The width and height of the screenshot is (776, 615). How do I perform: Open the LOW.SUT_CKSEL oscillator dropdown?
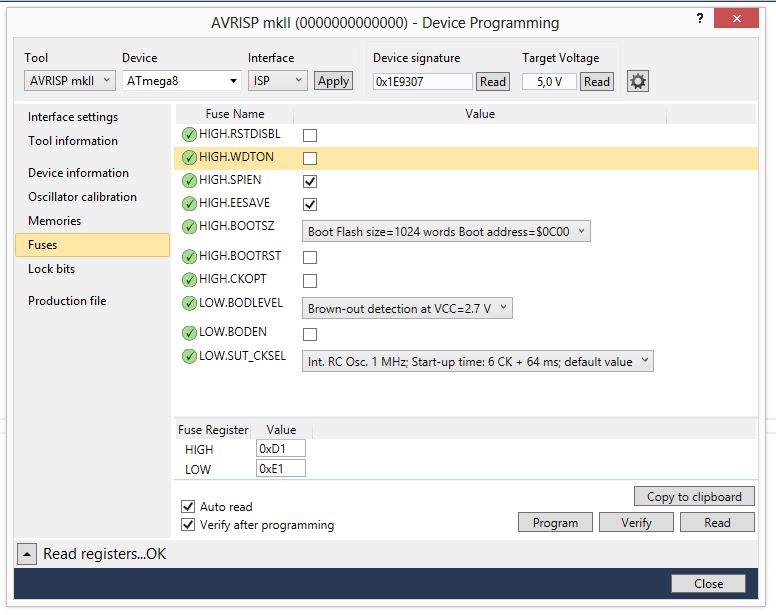tap(478, 362)
